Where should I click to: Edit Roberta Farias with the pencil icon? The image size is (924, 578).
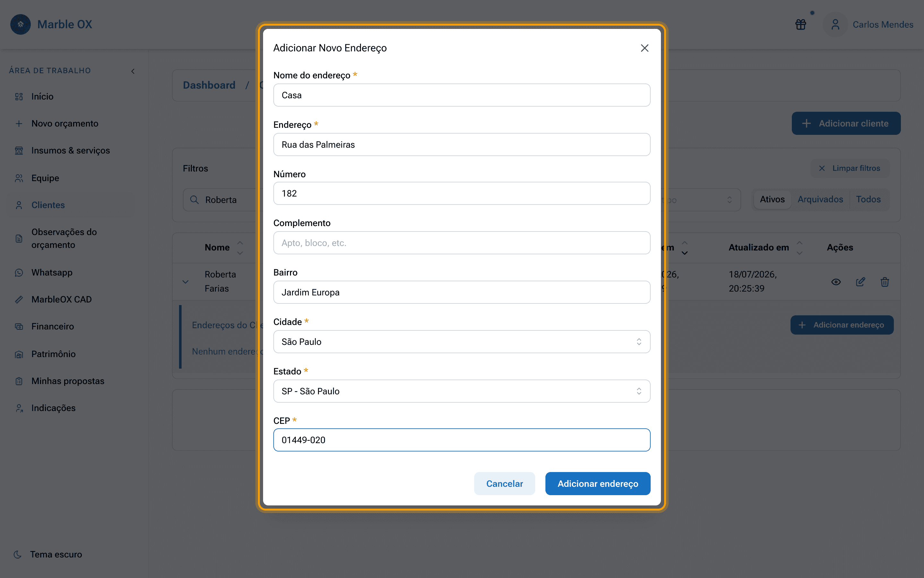[860, 282]
